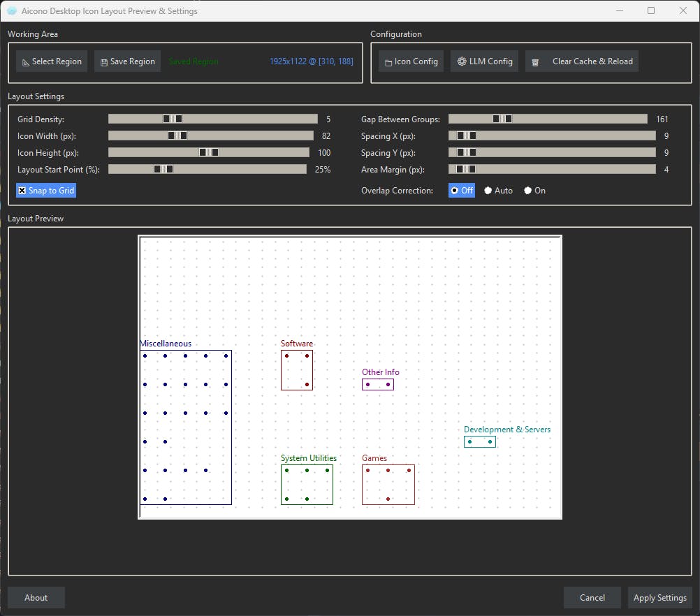
Task: Click the Software group label in preview
Action: (297, 343)
